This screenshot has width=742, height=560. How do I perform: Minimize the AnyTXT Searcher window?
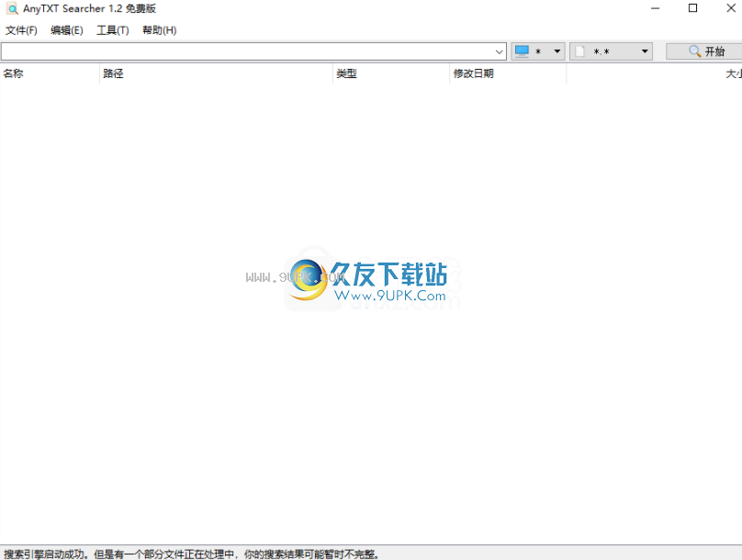click(x=656, y=8)
